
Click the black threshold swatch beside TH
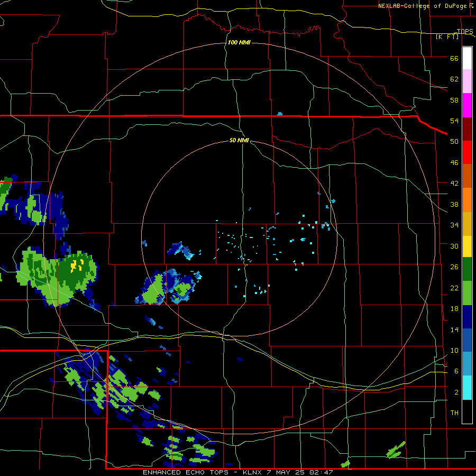coord(467,411)
